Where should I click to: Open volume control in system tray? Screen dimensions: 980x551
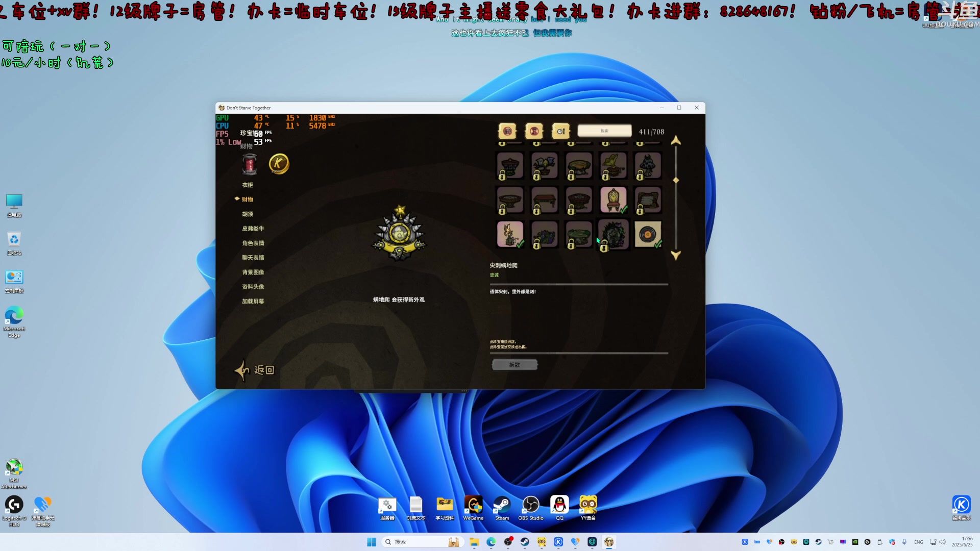coord(943,542)
